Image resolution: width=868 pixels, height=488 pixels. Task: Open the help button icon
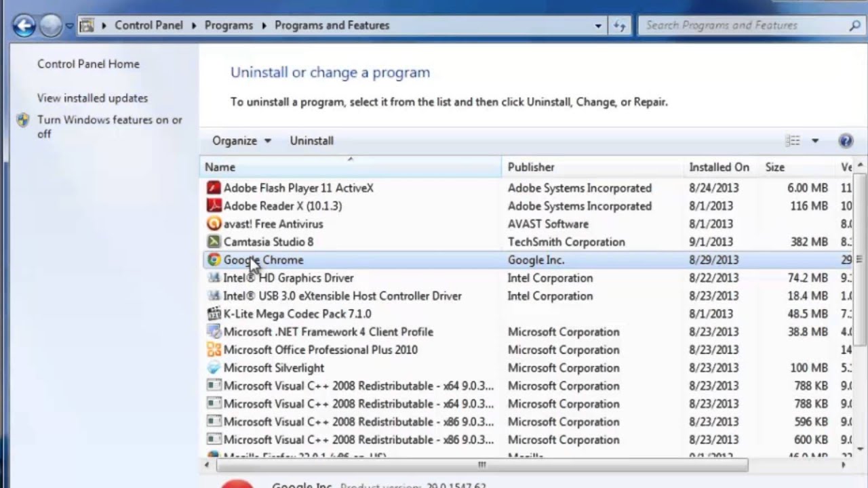(x=846, y=141)
